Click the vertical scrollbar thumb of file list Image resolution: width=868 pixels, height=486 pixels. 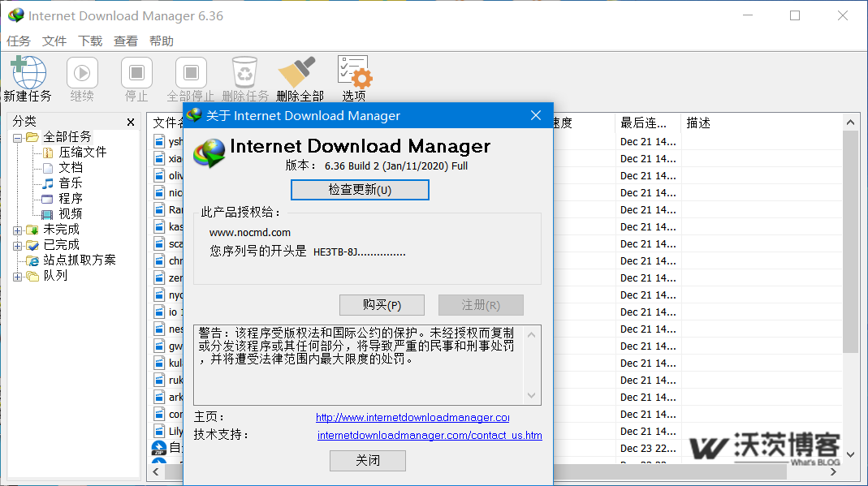(x=850, y=242)
